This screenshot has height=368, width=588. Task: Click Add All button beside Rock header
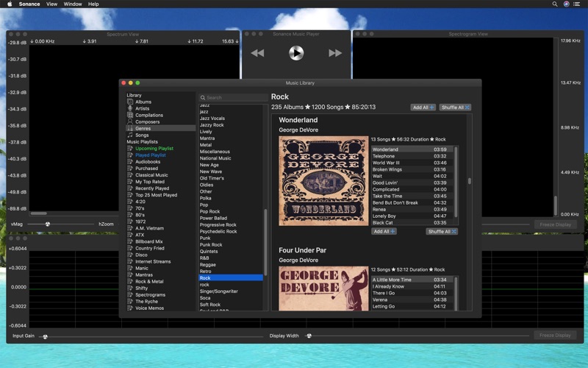[x=423, y=107]
